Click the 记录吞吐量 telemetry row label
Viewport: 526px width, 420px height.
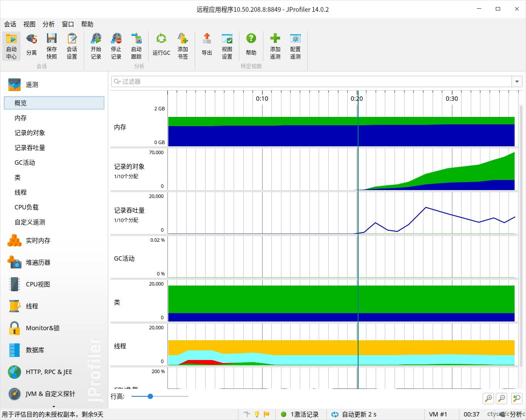coord(129,210)
